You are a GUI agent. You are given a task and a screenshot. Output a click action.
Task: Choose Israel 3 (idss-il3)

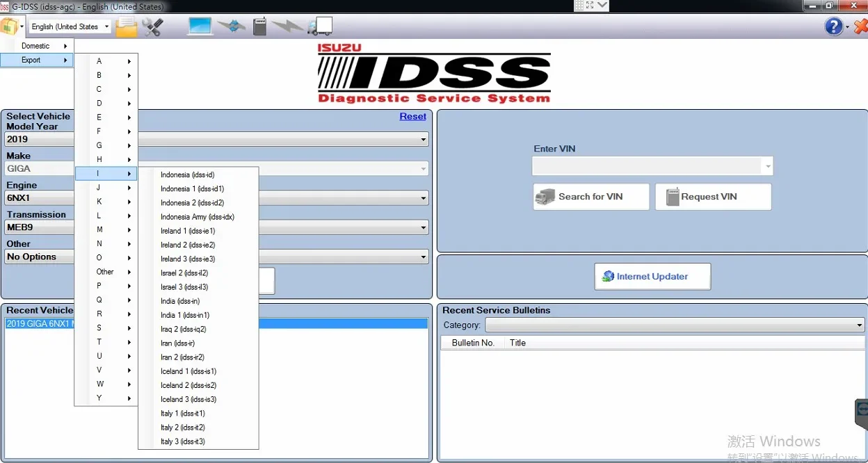click(199, 287)
